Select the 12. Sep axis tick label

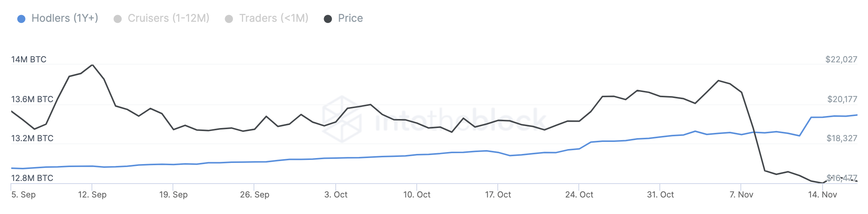point(92,194)
